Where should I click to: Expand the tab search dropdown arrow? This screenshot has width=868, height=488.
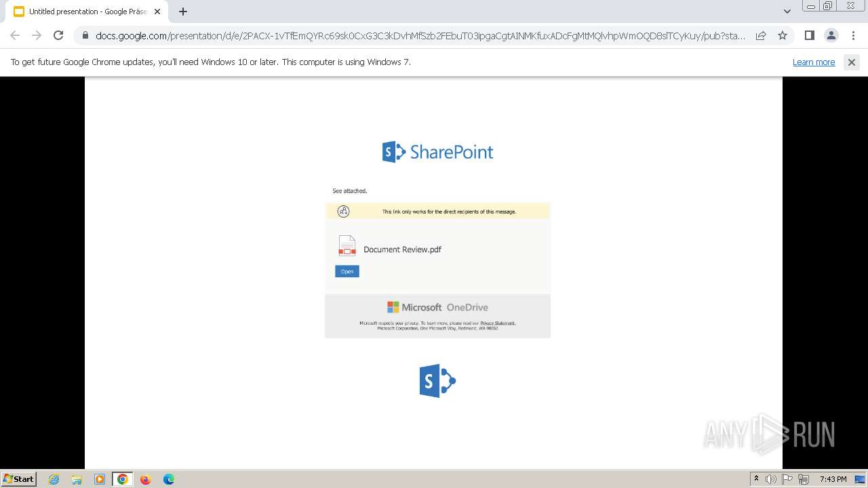787,12
